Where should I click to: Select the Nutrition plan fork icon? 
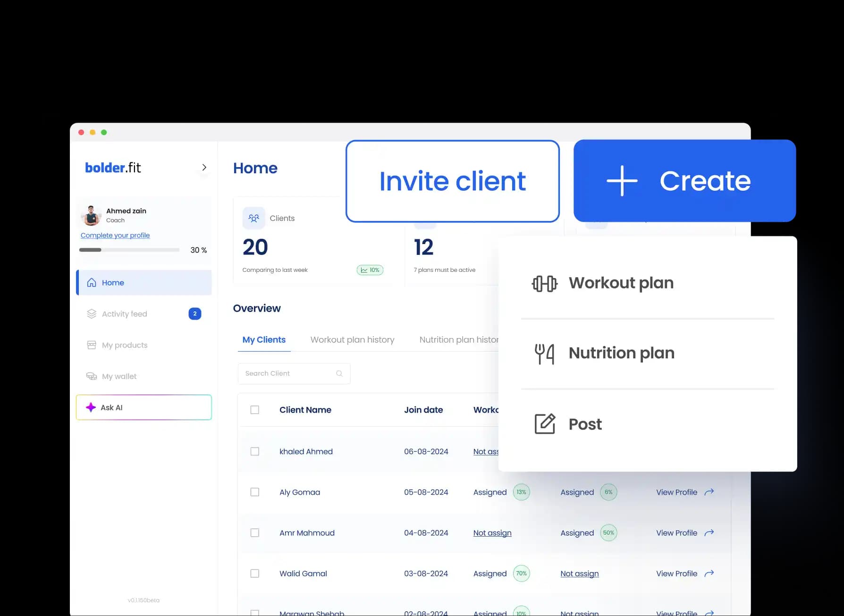[x=544, y=353]
